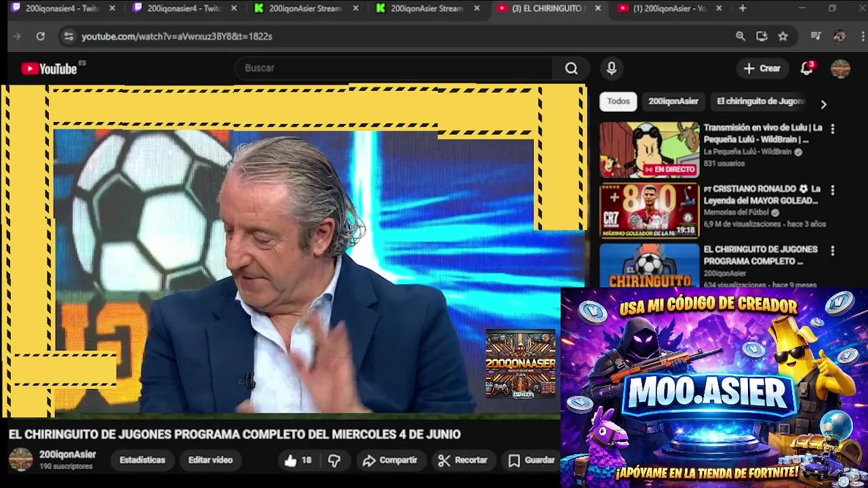868x488 pixels.
Task: View site information icon in address bar
Action: pos(68,37)
